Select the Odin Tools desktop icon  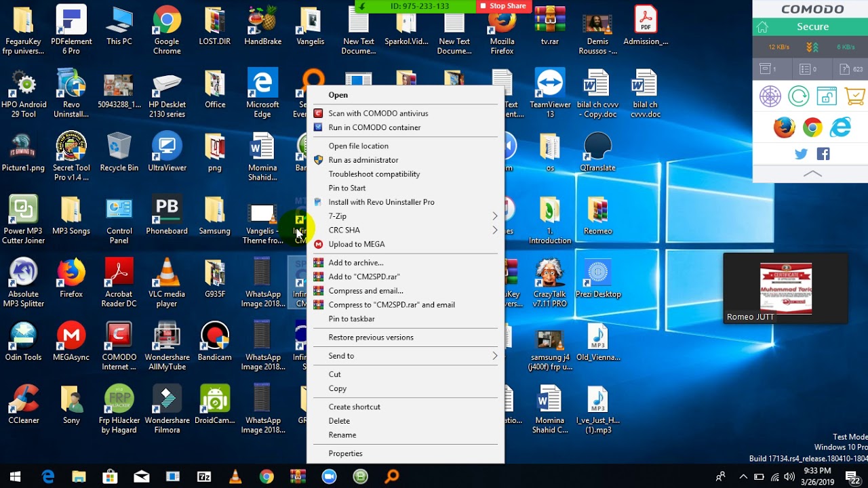(x=24, y=341)
